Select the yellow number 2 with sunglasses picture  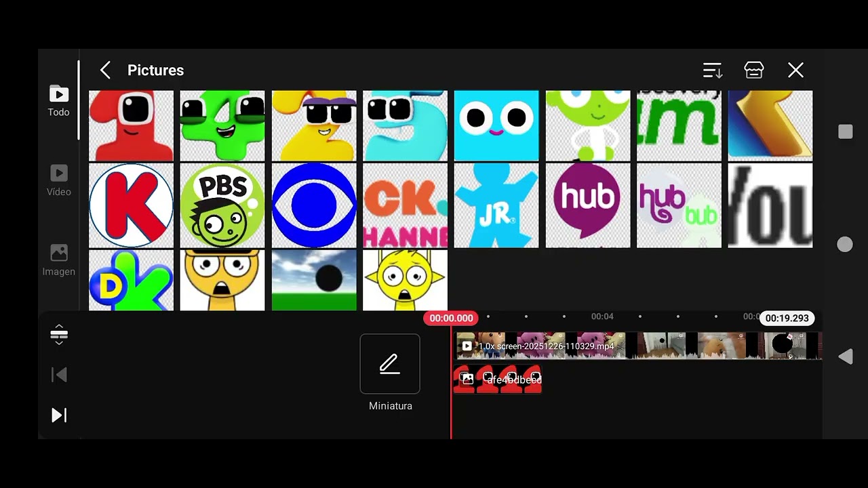[314, 125]
